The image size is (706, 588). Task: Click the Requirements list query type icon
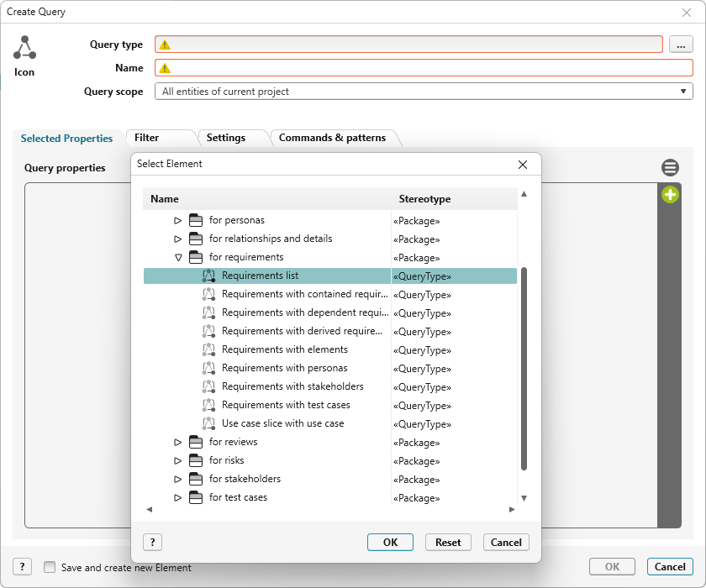(208, 276)
